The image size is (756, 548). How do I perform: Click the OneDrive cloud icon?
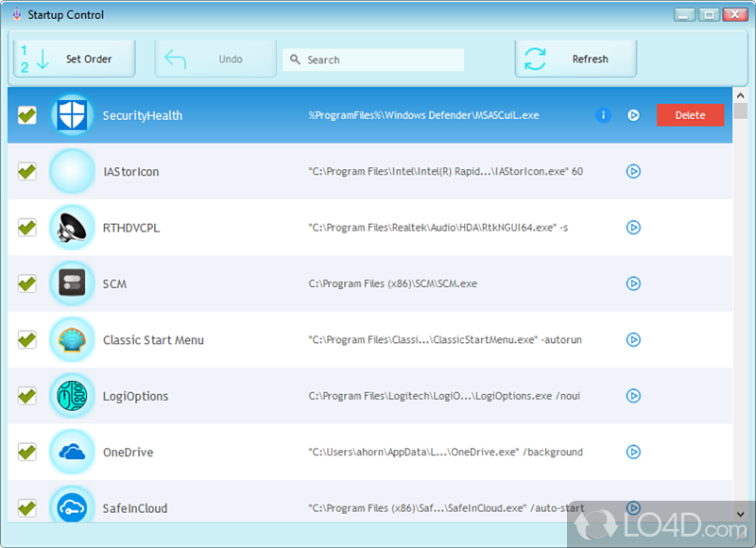tap(73, 453)
